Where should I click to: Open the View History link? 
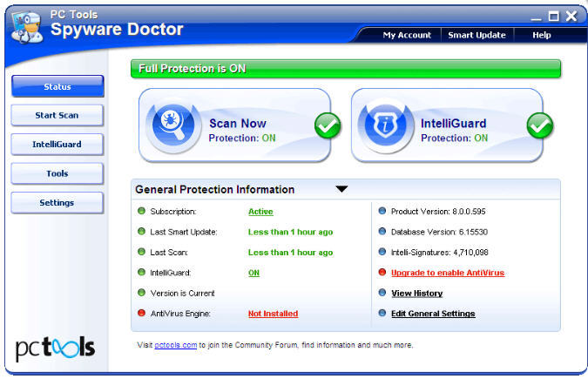click(416, 294)
